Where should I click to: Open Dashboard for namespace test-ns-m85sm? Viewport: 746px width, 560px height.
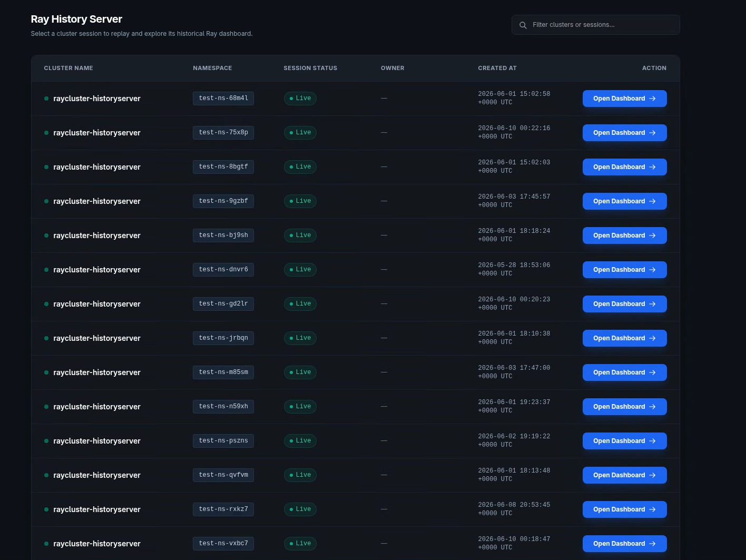pos(624,372)
